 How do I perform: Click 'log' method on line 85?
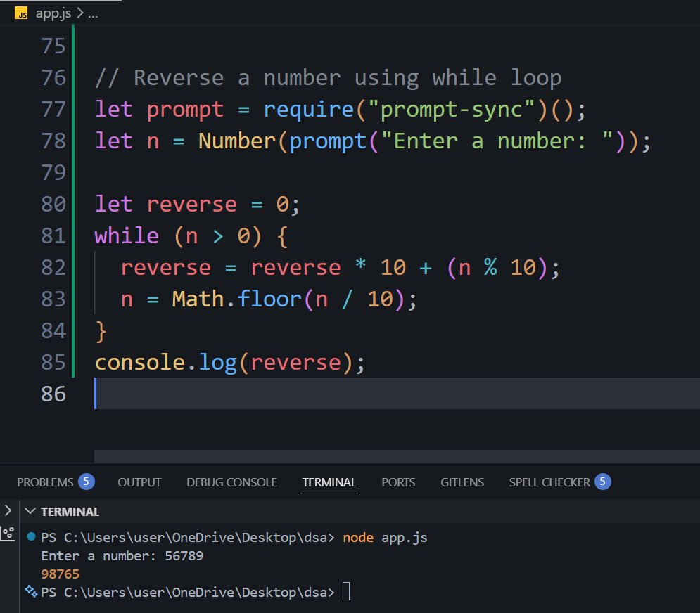(217, 363)
